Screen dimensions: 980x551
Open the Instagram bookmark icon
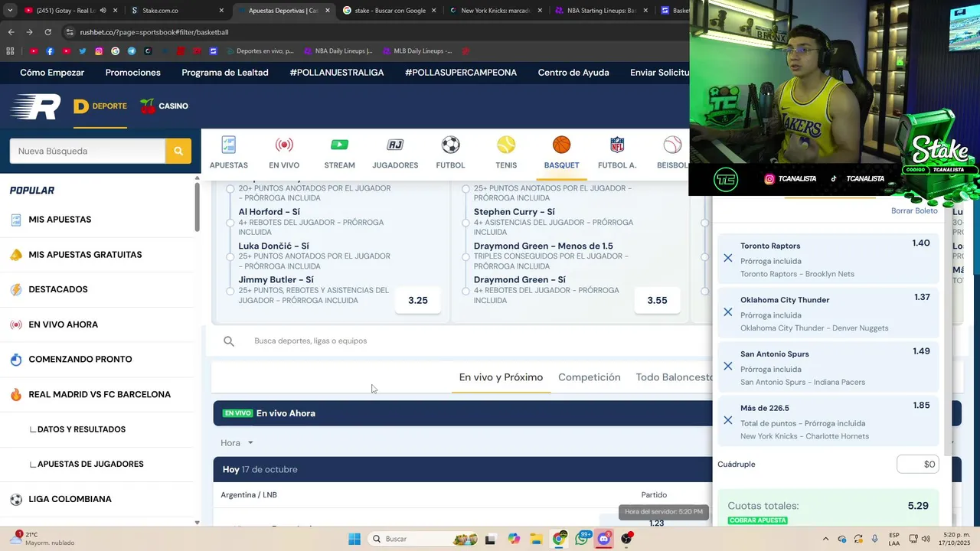click(99, 51)
